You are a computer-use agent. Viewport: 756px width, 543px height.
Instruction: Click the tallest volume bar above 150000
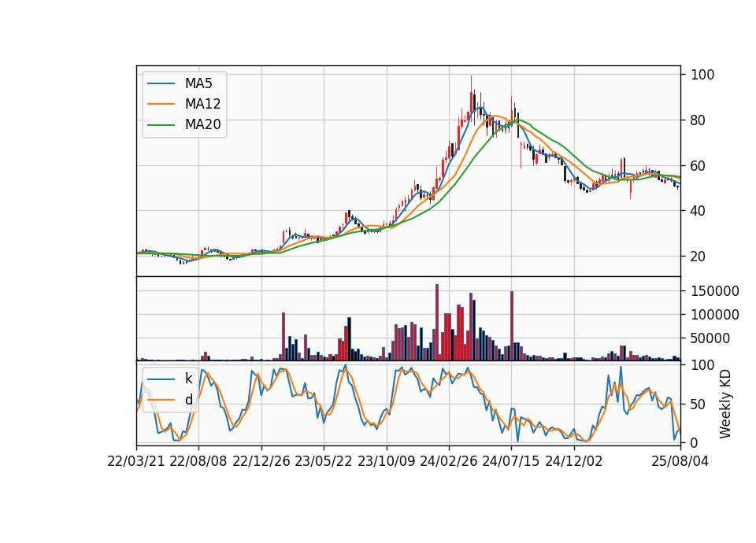click(x=437, y=323)
